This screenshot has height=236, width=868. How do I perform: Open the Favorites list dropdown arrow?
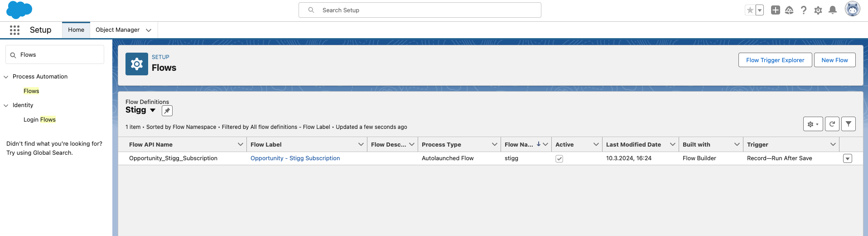click(760, 10)
